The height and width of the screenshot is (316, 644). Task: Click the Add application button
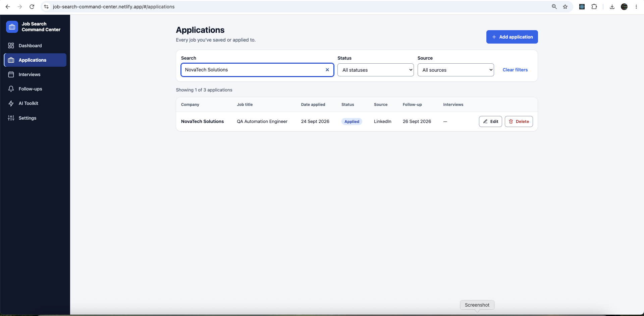(x=512, y=37)
